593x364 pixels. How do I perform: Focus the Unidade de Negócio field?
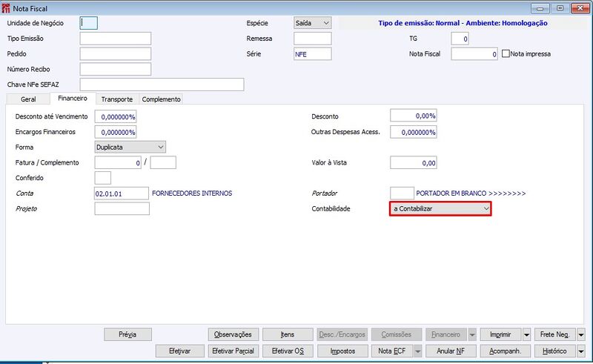[88, 23]
